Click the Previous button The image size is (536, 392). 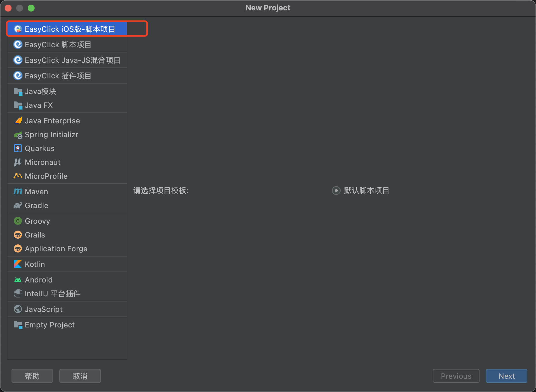click(x=456, y=376)
